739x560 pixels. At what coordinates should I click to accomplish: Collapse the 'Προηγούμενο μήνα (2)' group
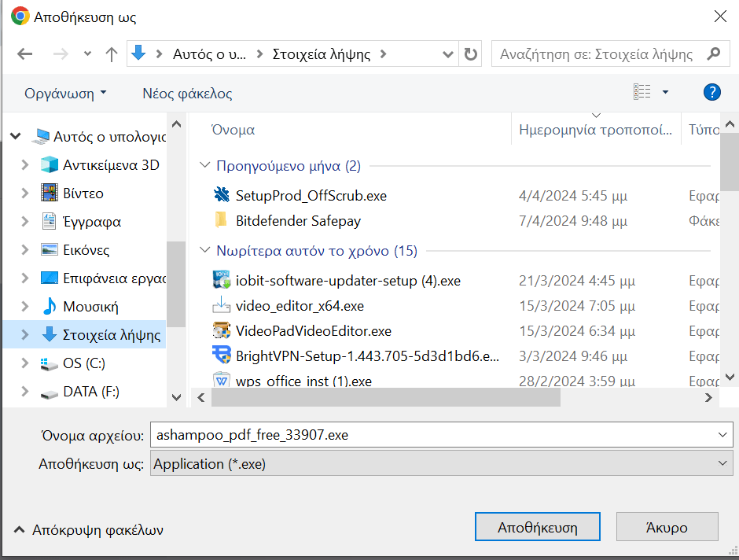point(204,165)
